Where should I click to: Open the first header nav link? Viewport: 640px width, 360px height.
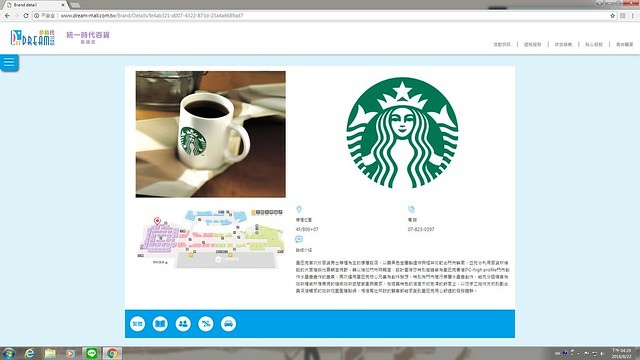click(x=502, y=44)
